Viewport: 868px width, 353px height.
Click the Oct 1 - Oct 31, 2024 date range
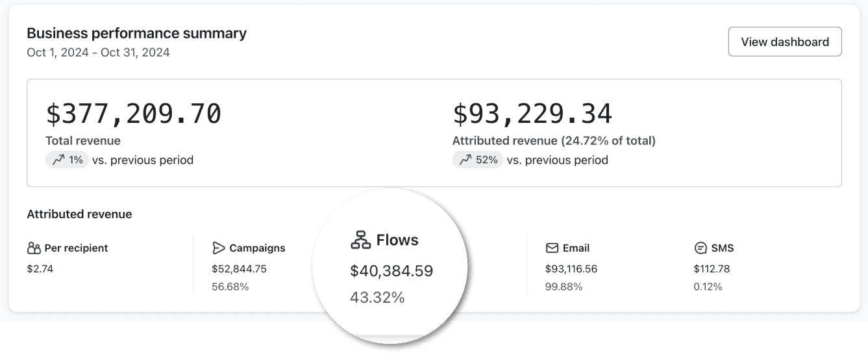(98, 53)
